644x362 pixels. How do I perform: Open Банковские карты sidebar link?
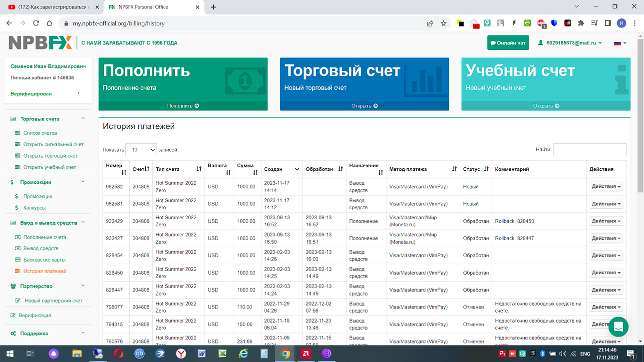point(44,260)
